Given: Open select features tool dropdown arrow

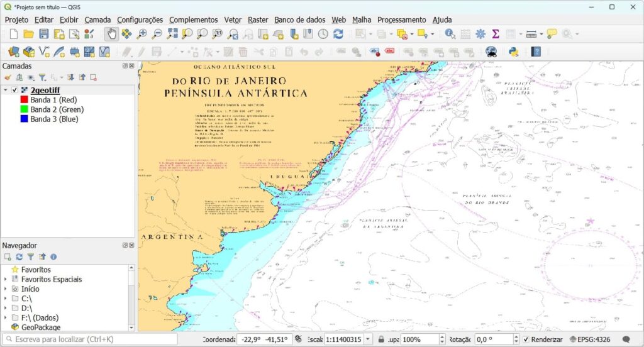Looking at the screenshot, I should (x=371, y=34).
